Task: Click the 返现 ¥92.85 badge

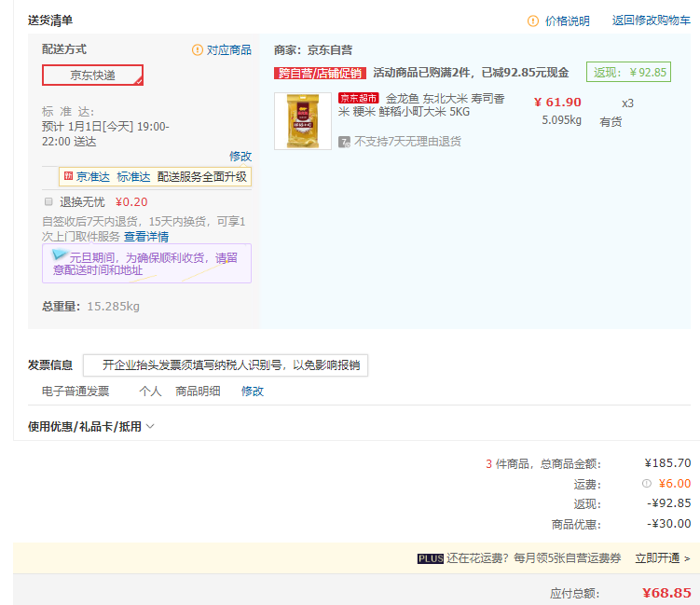Action: coord(628,73)
